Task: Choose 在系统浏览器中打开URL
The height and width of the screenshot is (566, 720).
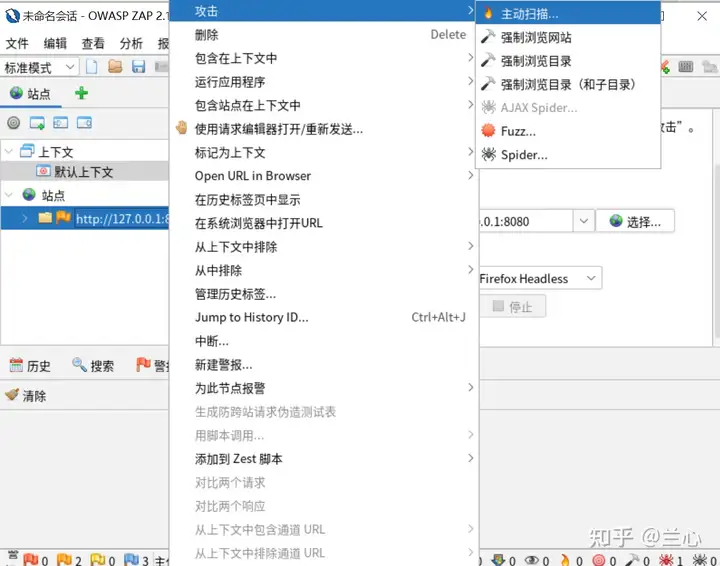Action: pyautogui.click(x=324, y=223)
